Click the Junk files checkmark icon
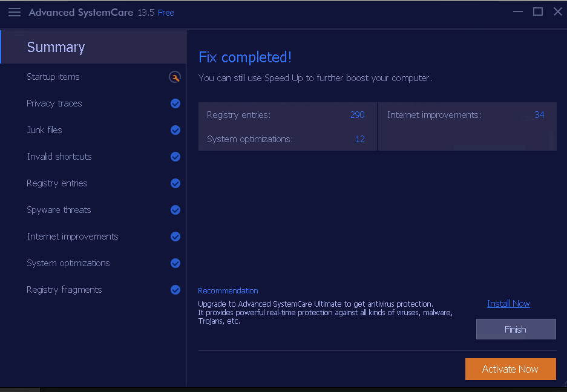567x392 pixels. pyautogui.click(x=175, y=130)
